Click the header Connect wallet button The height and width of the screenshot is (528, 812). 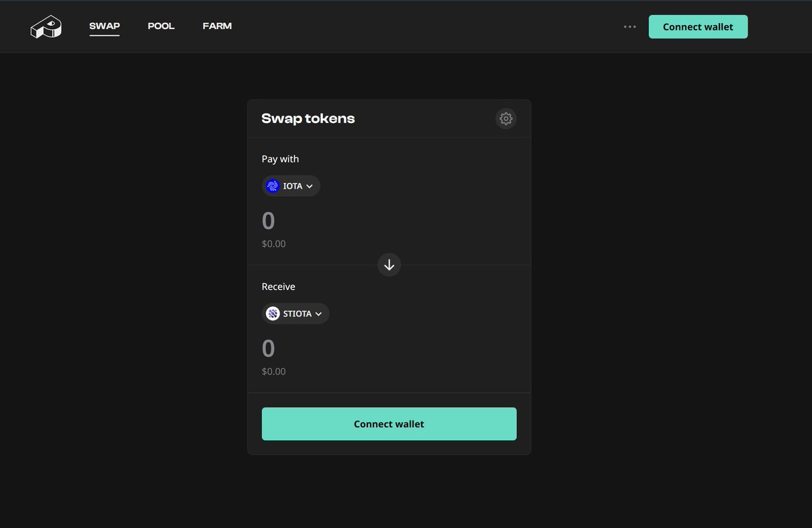698,27
